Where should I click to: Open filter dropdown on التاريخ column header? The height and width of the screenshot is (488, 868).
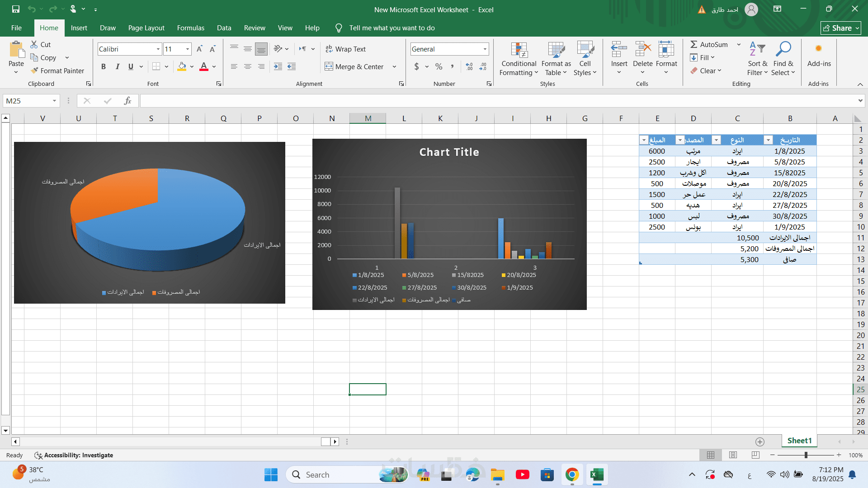point(768,140)
